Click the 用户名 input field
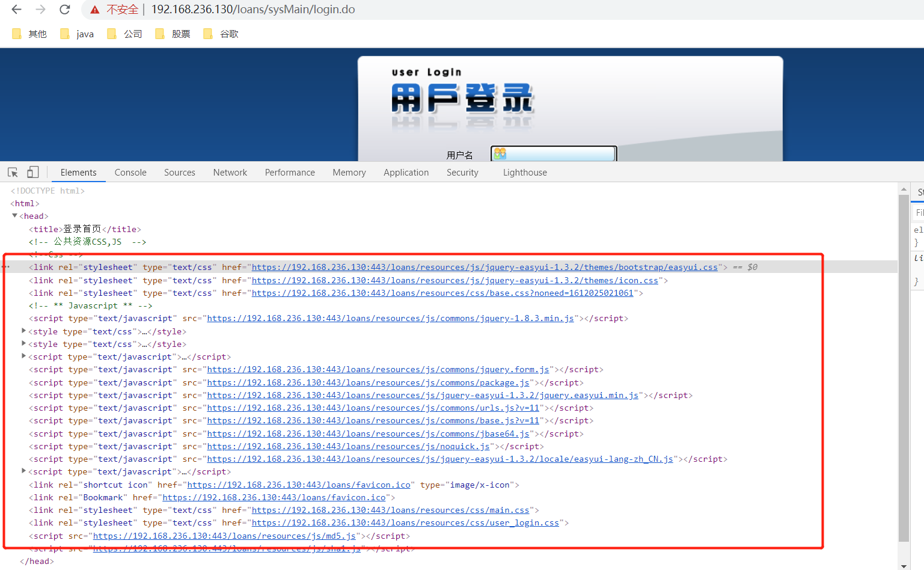Viewport: 924px width, 570px height. [x=553, y=154]
